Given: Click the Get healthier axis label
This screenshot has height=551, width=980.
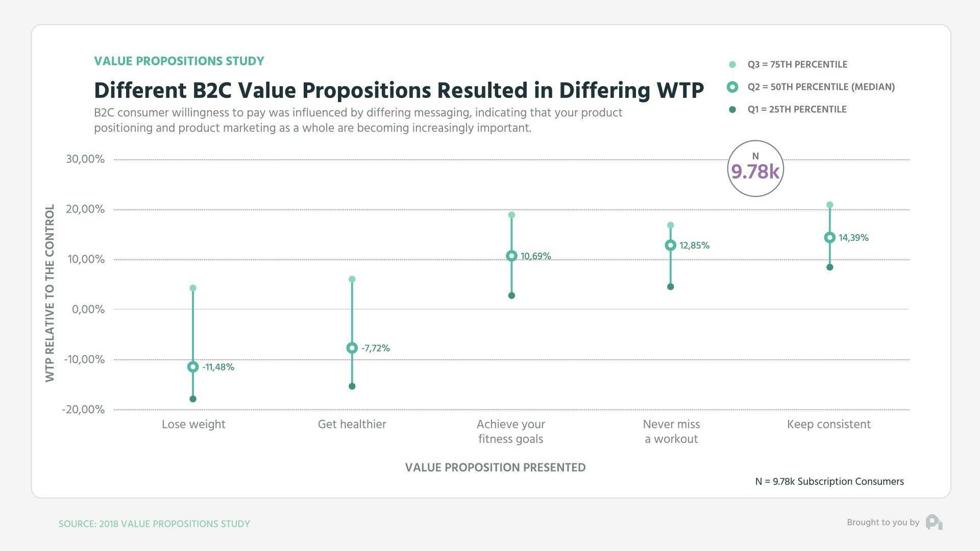Looking at the screenshot, I should click(352, 424).
